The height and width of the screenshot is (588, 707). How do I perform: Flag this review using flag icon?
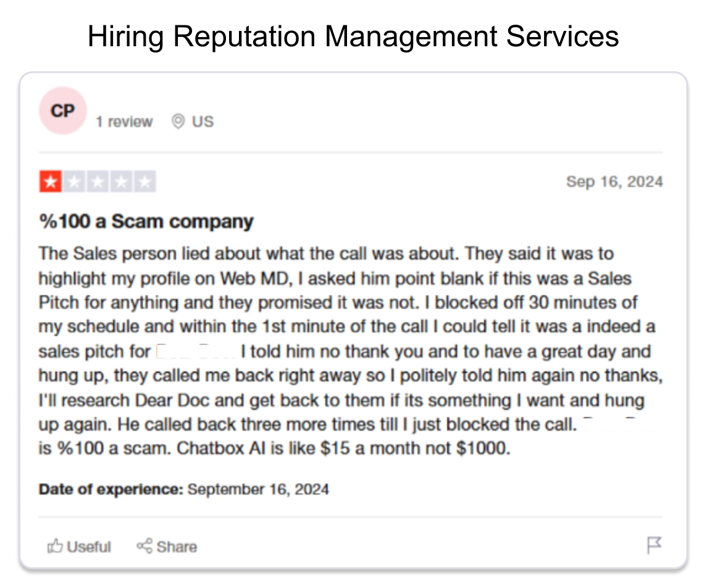(654, 545)
